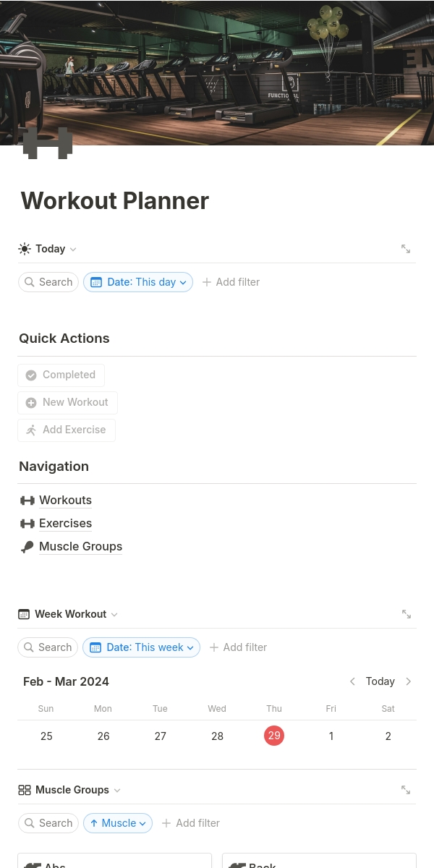Image resolution: width=434 pixels, height=868 pixels.
Task: Open the Workouts navigation link
Action: [65, 501]
